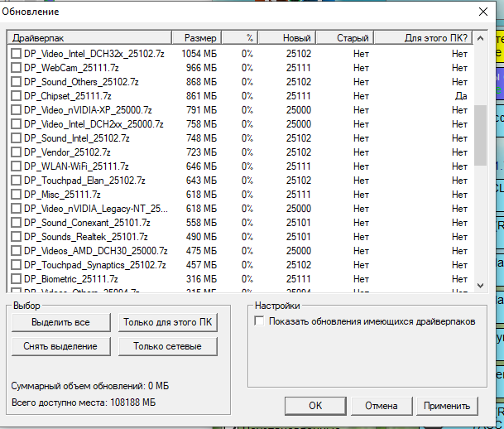Image resolution: width=504 pixels, height=429 pixels.
Task: Tick the DP_WebCam_25111.7z driverpack checkbox
Action: coord(17,68)
